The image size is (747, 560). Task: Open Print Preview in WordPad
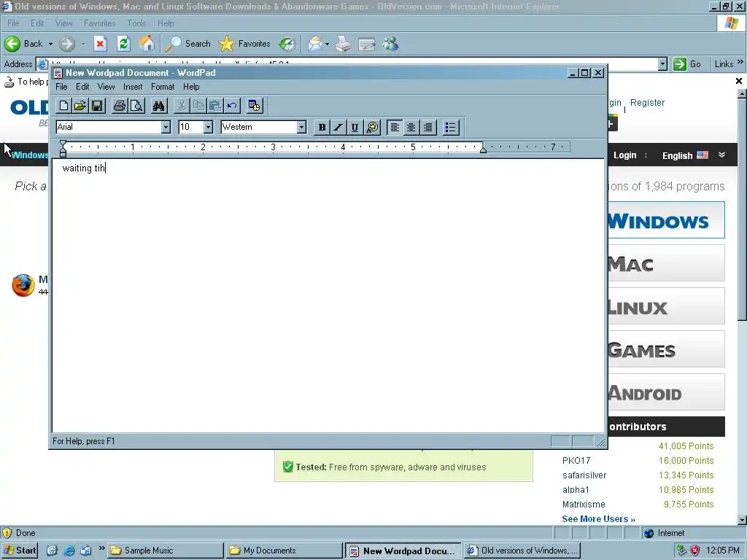coord(136,106)
